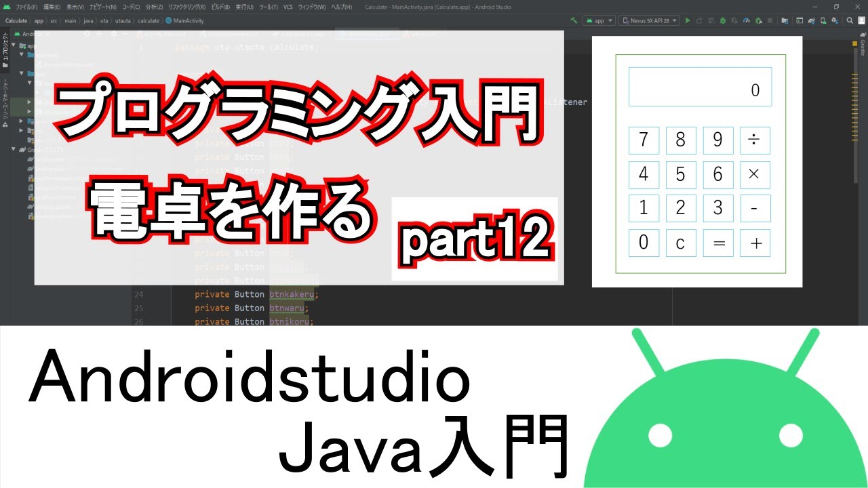This screenshot has width=868, height=488.
Task: Click the Apply Changes and Restart icon
Action: click(699, 20)
